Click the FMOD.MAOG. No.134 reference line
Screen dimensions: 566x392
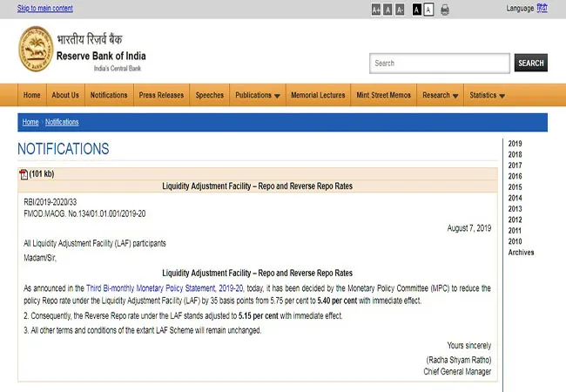point(84,213)
